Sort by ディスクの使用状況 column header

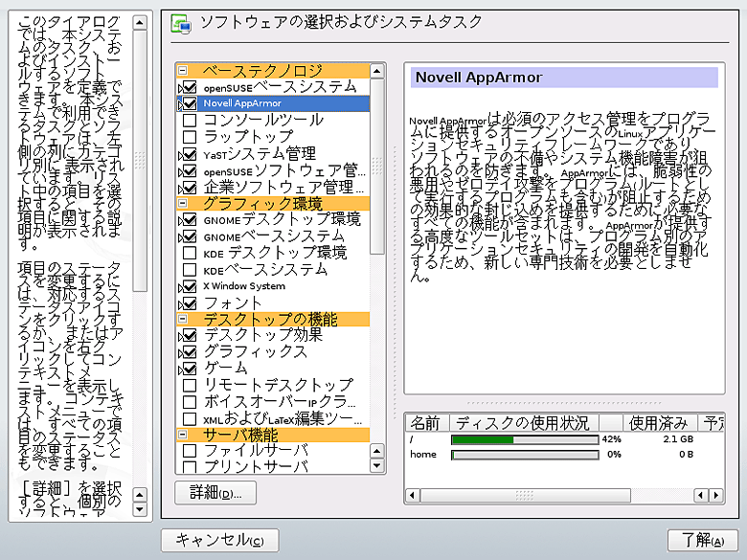tap(524, 423)
